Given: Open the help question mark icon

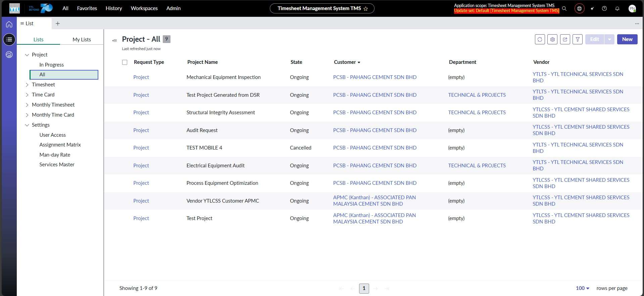Looking at the screenshot, I should tap(604, 8).
